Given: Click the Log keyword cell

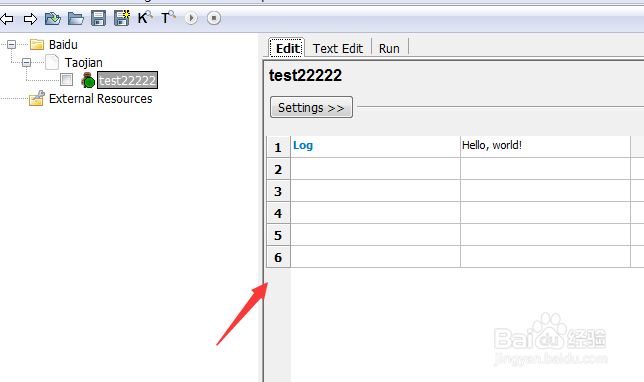Looking at the screenshot, I should (375, 146).
